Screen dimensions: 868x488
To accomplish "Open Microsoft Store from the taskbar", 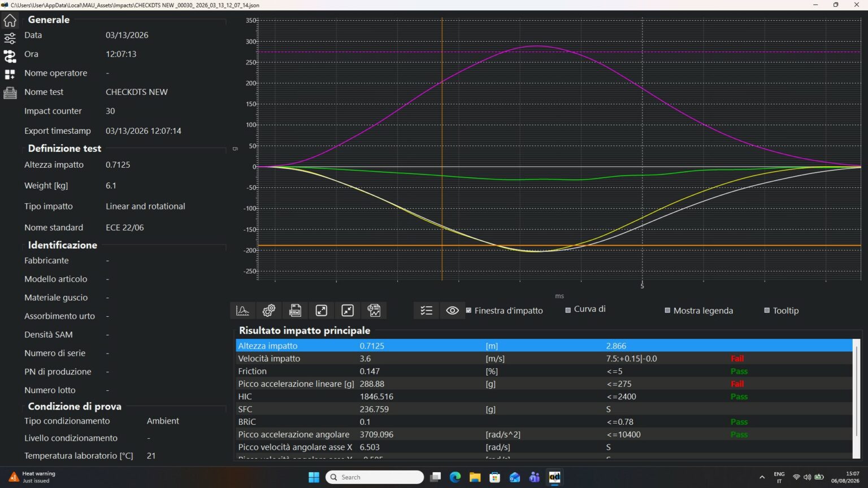I will tap(494, 477).
